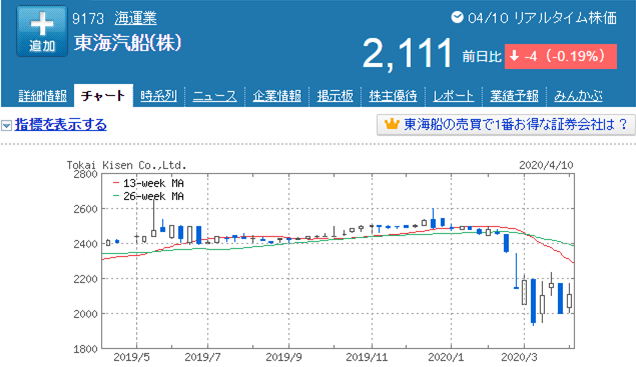This screenshot has height=367, width=636.
Task: Click the stock code 9173
Action: (88, 19)
